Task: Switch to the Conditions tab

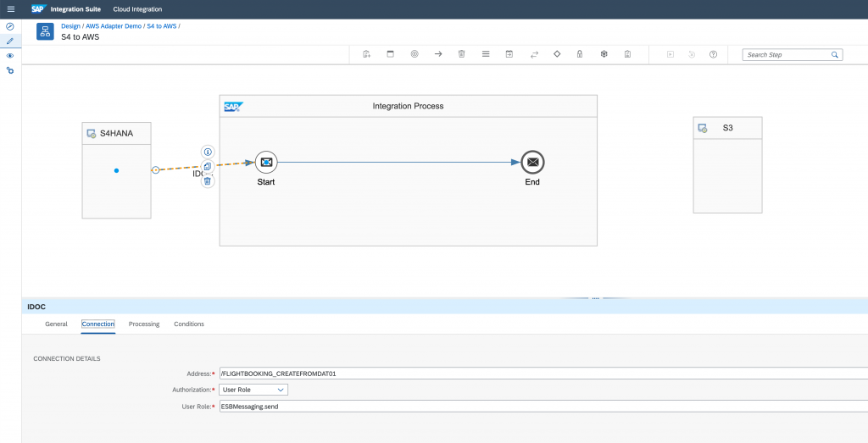Action: click(x=189, y=324)
